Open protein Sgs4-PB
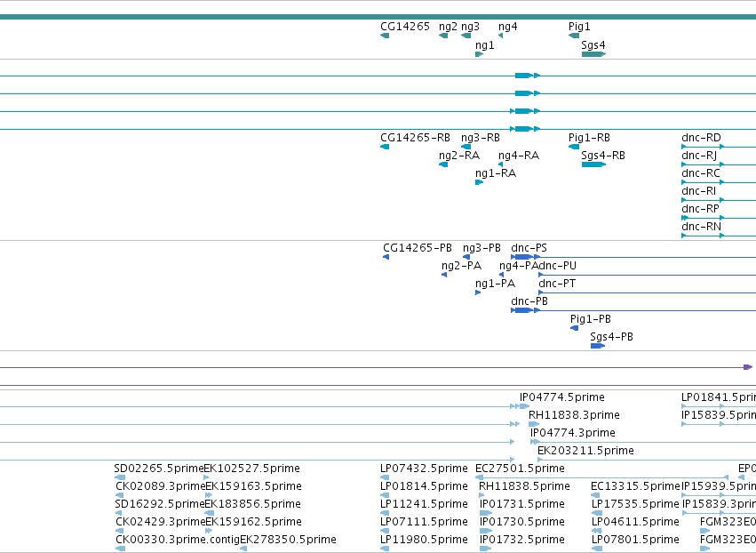Viewport: 756px width, 553px height. 611,337
